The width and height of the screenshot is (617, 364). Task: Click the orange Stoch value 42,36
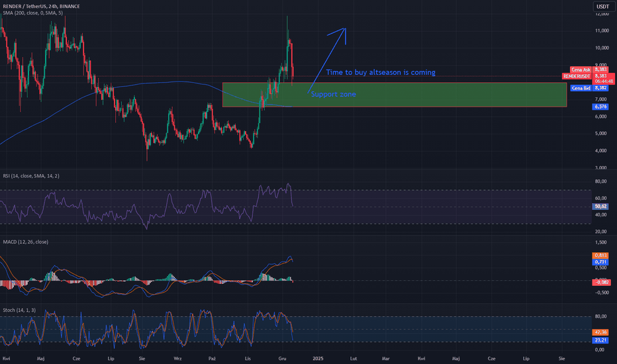coord(600,332)
